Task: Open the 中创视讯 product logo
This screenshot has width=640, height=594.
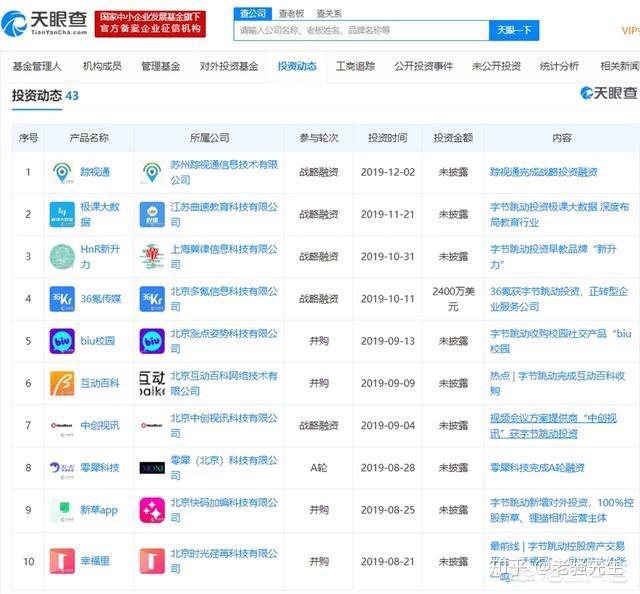Action: 62,426
